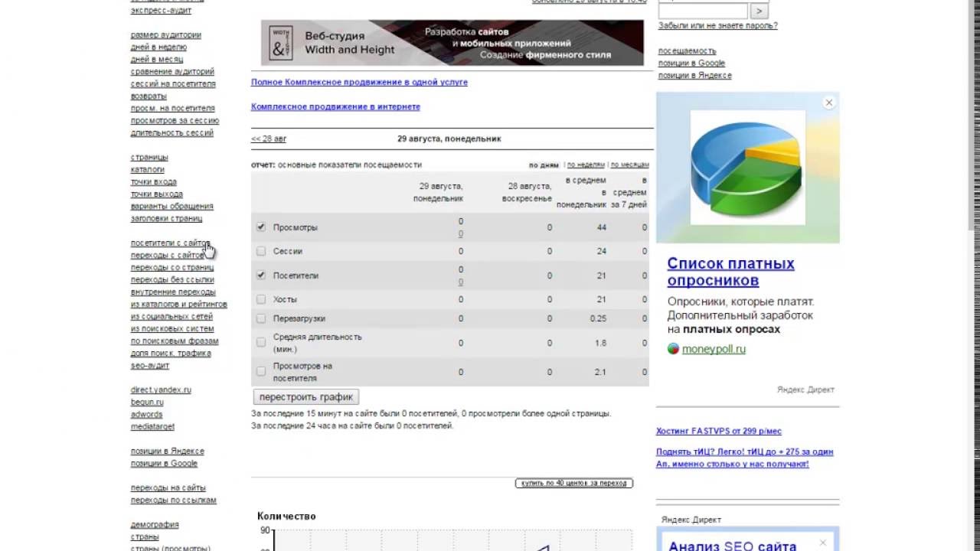Open the посещаемость link
This screenshot has width=980, height=551.
coord(687,51)
